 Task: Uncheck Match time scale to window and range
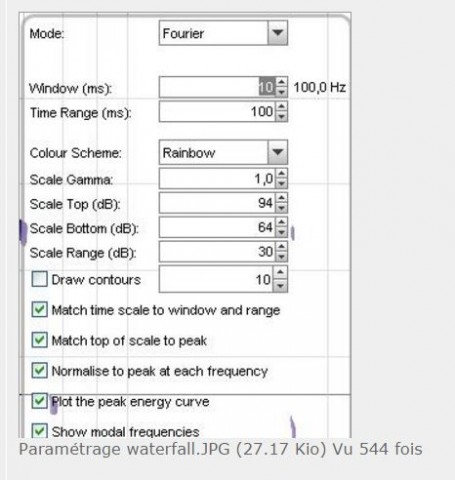click(39, 310)
